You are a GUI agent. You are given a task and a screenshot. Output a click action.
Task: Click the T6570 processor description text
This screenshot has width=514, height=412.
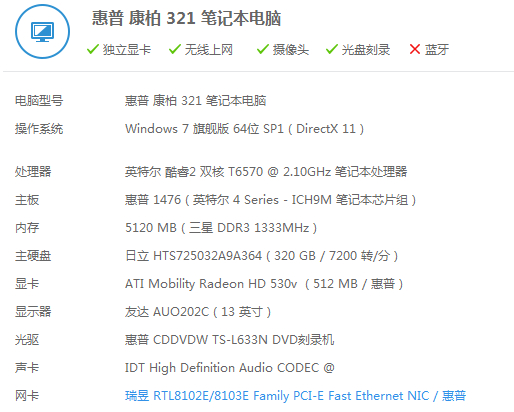click(x=266, y=172)
